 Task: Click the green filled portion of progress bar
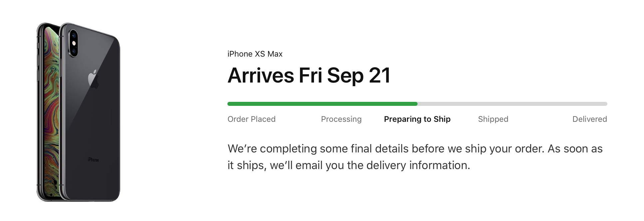(x=322, y=104)
